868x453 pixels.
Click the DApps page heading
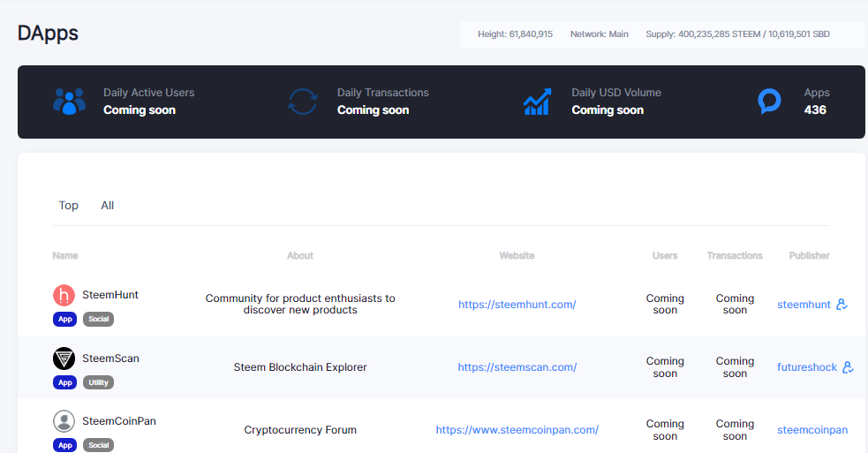tap(48, 34)
